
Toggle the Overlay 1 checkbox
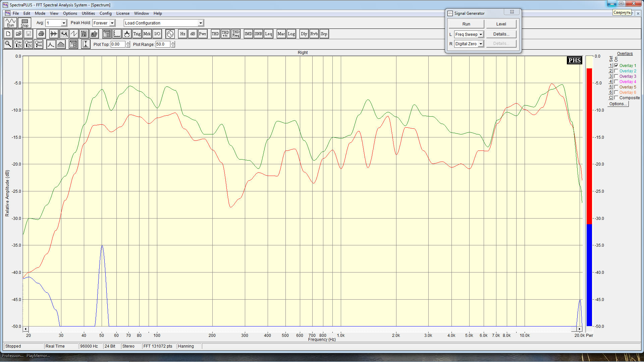(616, 66)
